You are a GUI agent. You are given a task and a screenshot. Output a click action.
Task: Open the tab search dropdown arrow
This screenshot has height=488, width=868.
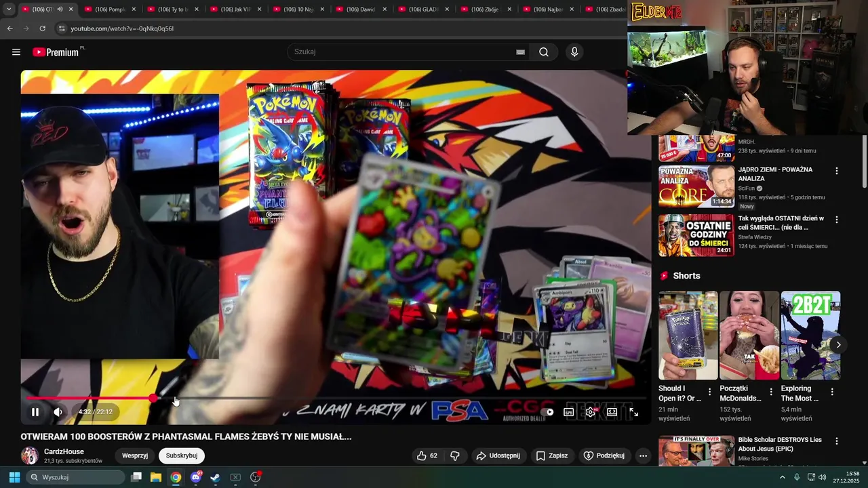[8, 9]
